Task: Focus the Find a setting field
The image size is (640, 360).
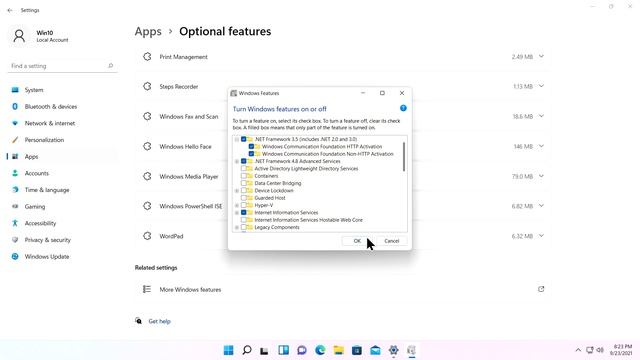Action: 62,66
